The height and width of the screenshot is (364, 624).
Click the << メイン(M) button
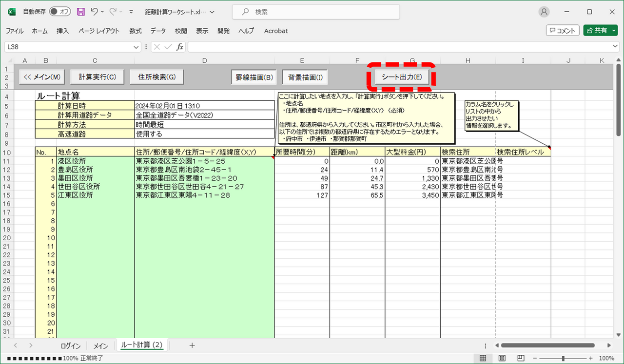tap(42, 77)
